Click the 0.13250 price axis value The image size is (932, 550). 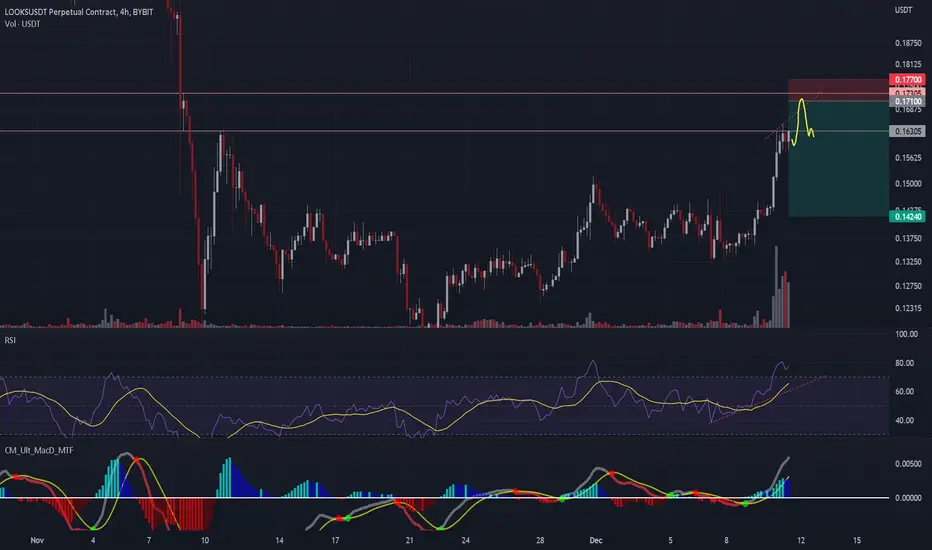pyautogui.click(x=908, y=262)
